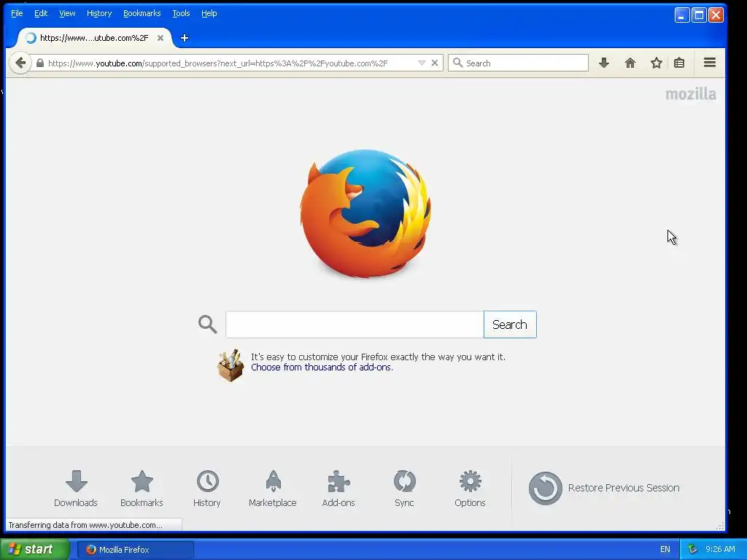Viewport: 747px width, 560px height.
Task: Open Downloads from bottom launcher
Action: (76, 489)
